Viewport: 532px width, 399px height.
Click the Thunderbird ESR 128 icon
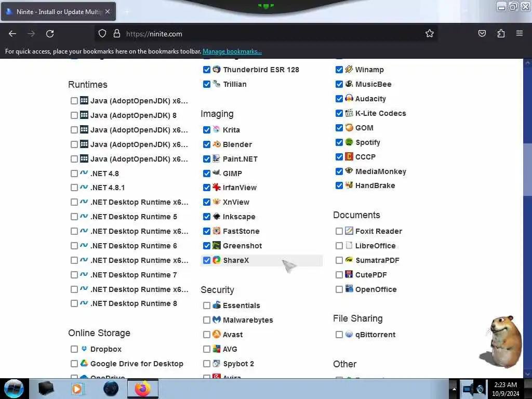point(217,69)
